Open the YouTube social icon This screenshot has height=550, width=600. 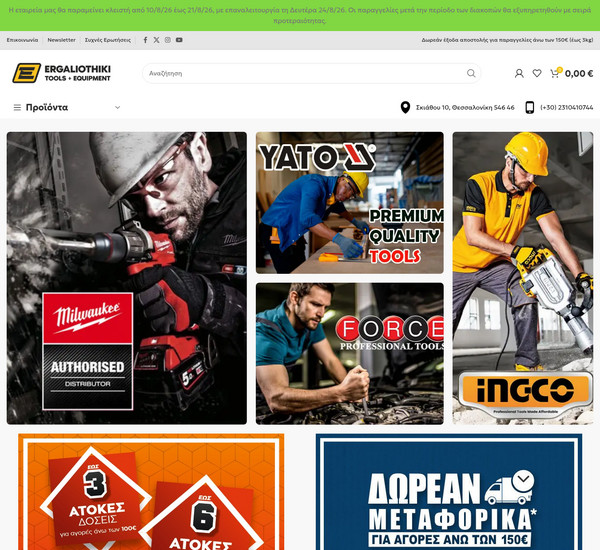click(x=179, y=40)
